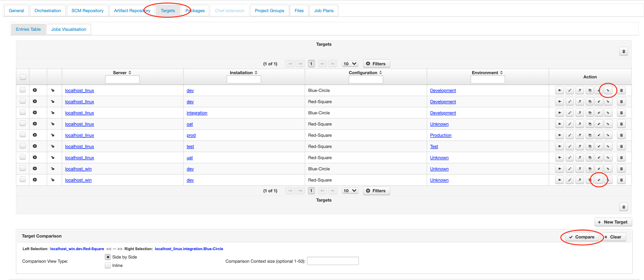Choose the Inline comparison view option
Image resolution: width=644 pixels, height=280 pixels.
pyautogui.click(x=108, y=265)
